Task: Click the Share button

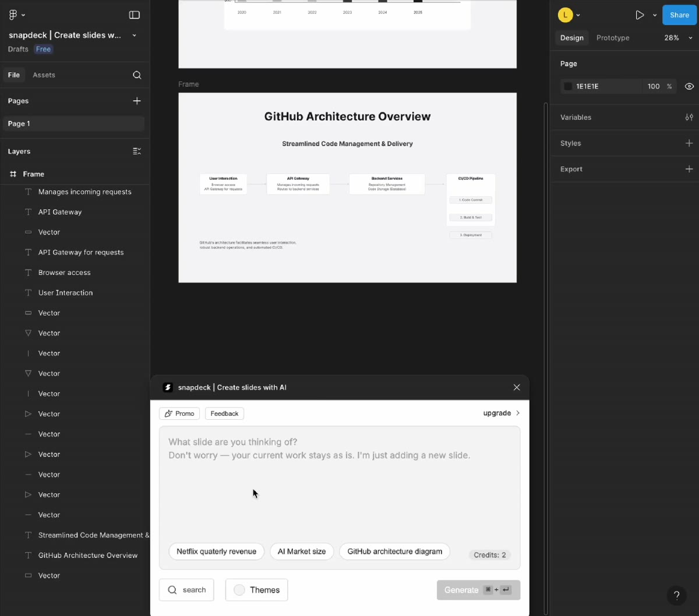Action: coord(679,15)
